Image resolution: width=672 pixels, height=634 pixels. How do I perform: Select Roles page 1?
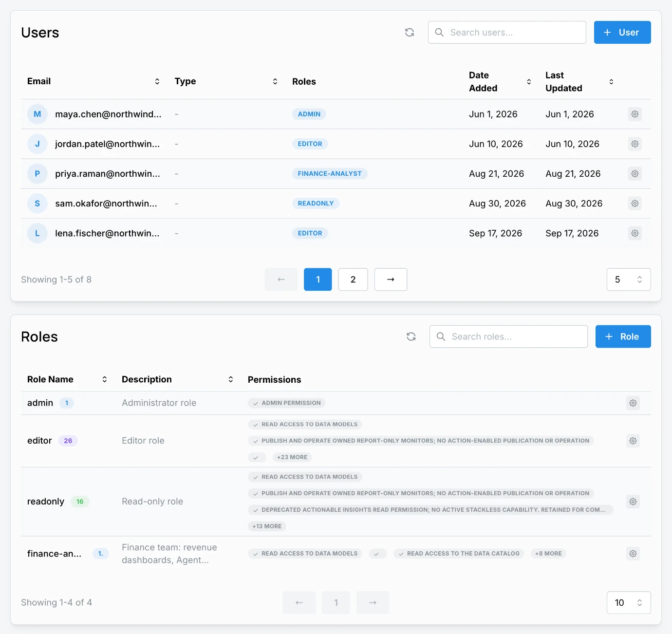[336, 603]
